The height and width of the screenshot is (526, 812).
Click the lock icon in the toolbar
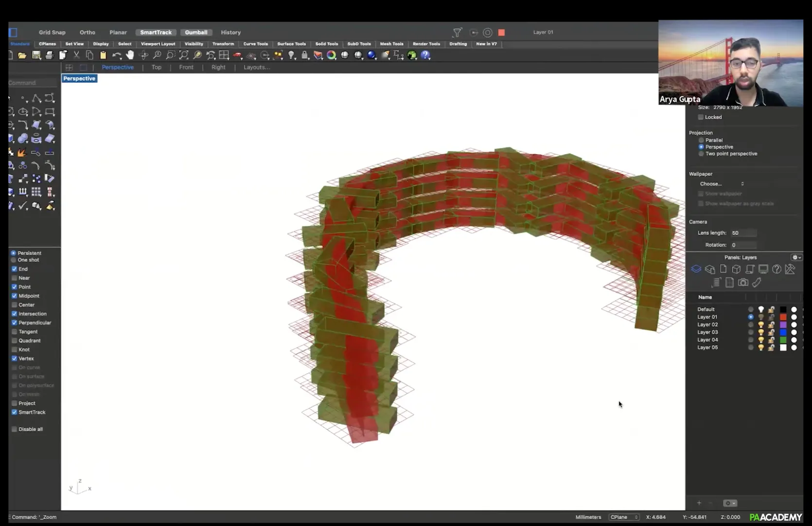coord(305,55)
